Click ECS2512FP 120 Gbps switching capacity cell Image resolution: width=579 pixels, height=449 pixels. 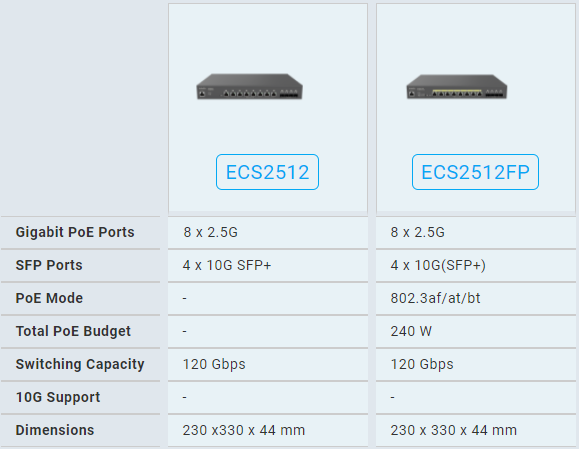click(x=476, y=364)
